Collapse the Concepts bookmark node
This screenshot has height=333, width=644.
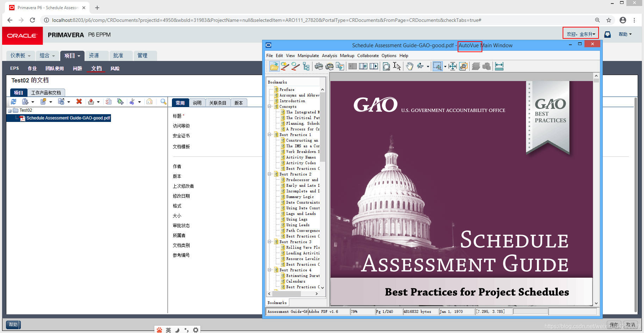tap(270, 106)
